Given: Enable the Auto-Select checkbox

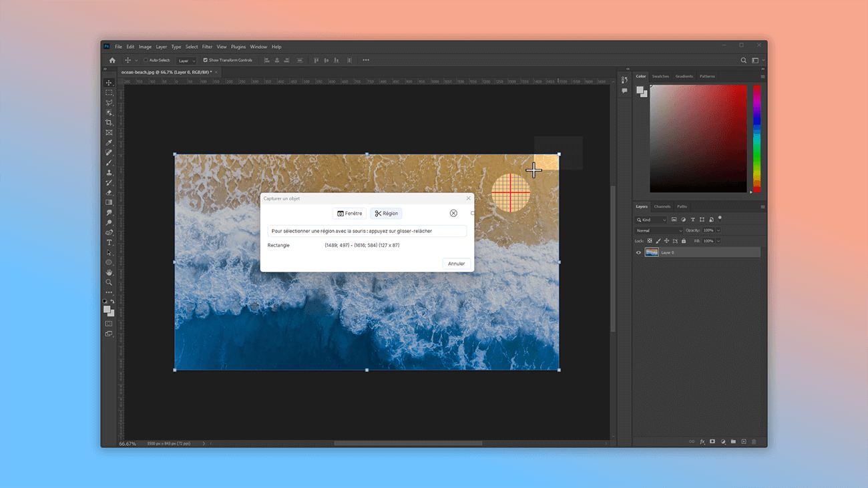Looking at the screenshot, I should [x=146, y=60].
